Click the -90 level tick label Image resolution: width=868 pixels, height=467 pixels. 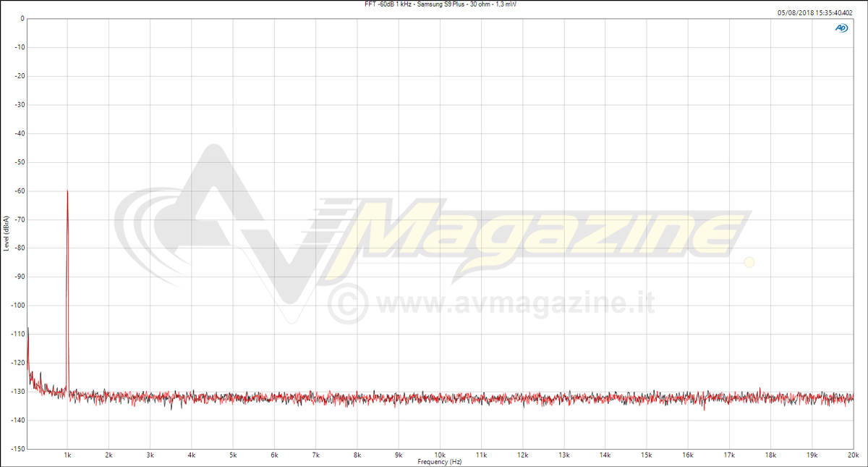[x=20, y=277]
